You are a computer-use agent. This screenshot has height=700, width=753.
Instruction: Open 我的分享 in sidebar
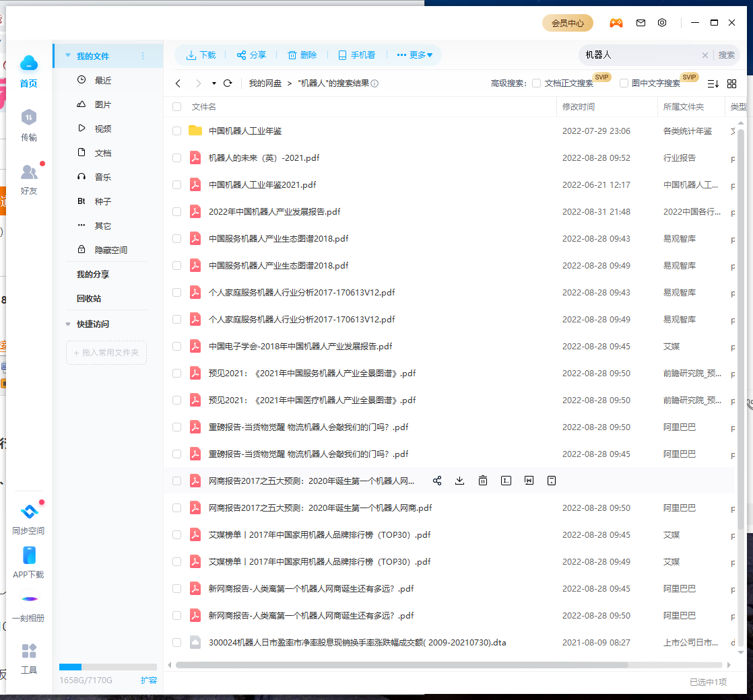(93, 275)
